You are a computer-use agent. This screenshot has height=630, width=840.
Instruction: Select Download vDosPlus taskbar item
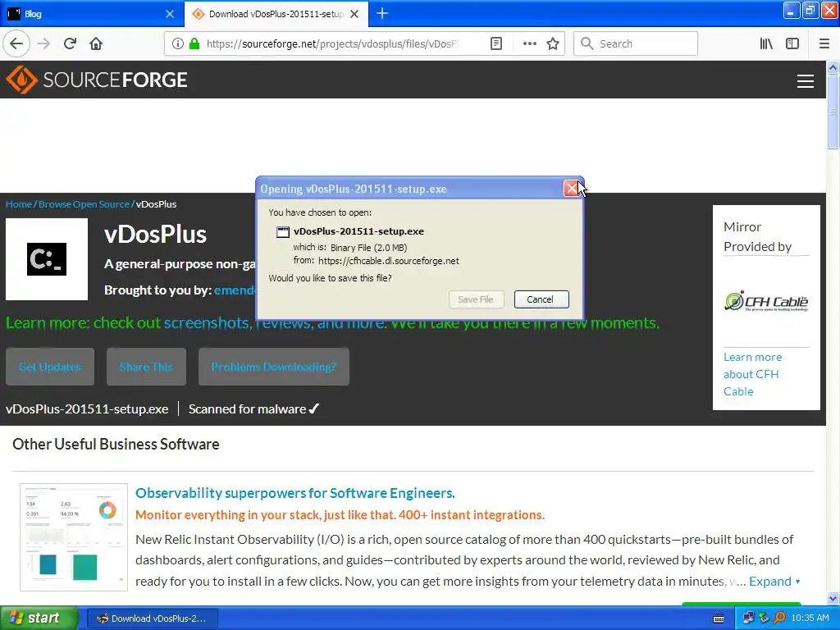(x=152, y=619)
